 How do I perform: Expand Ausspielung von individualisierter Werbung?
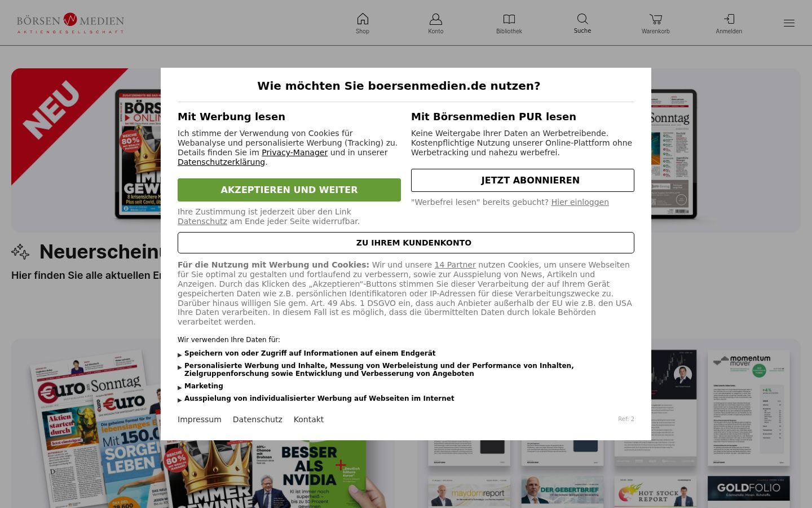pyautogui.click(x=316, y=398)
